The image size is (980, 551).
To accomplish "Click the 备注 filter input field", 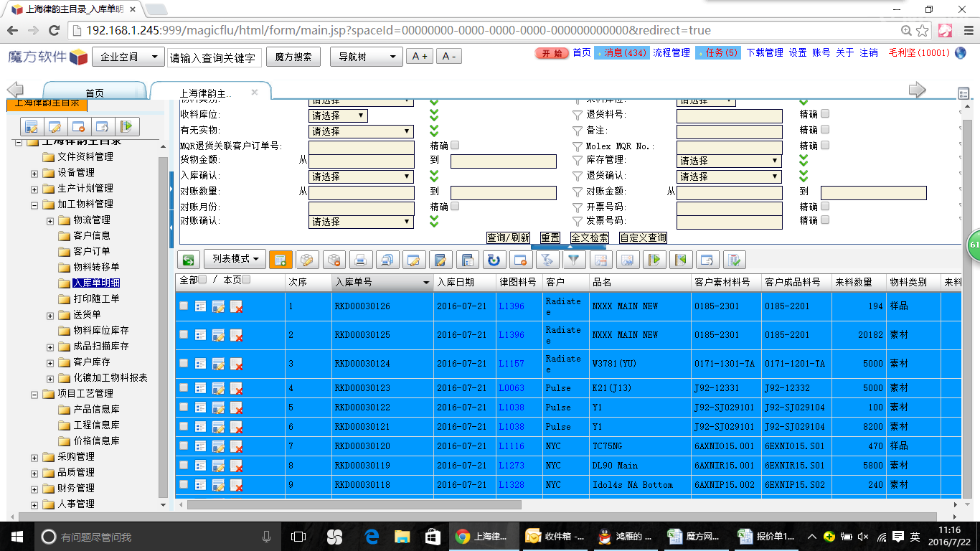I will pos(729,131).
